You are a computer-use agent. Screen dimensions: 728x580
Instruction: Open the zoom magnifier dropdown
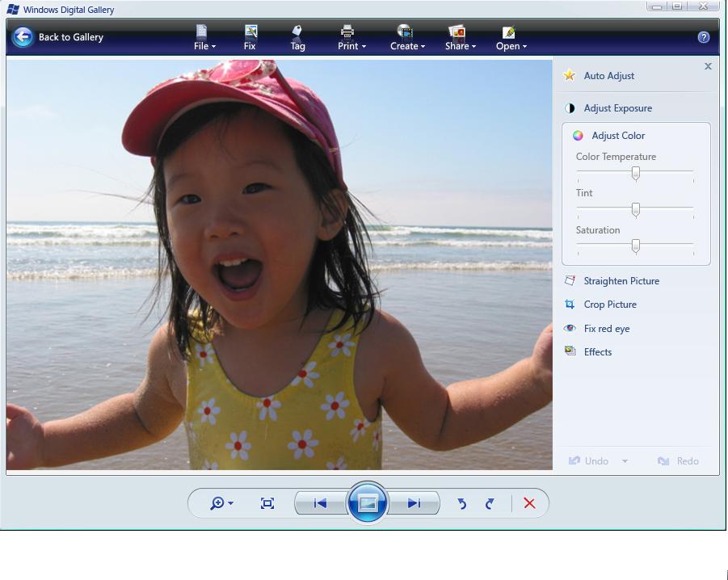(x=221, y=503)
